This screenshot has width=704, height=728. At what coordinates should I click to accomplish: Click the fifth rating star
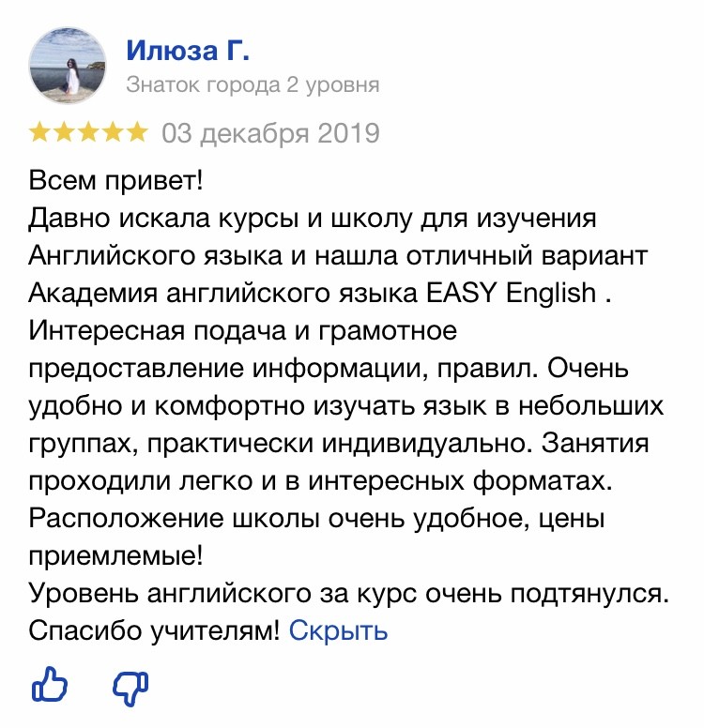pyautogui.click(x=137, y=132)
